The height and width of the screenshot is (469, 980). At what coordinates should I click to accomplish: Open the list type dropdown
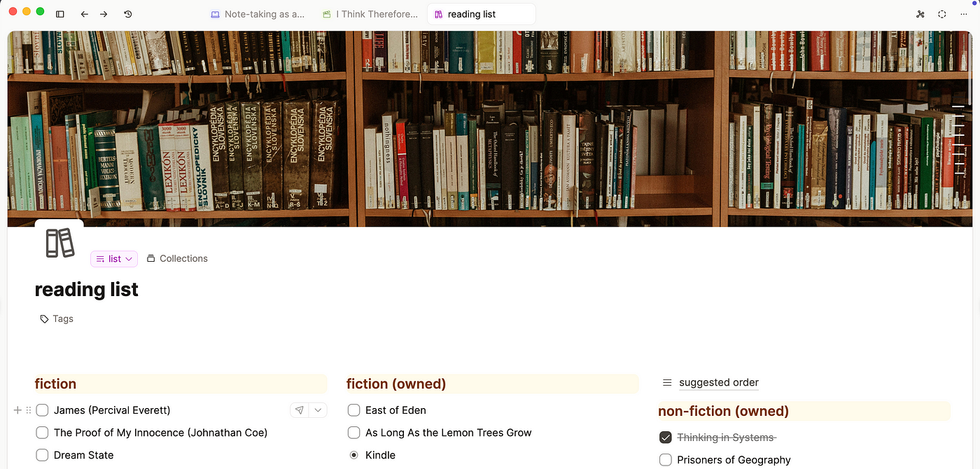coord(114,259)
